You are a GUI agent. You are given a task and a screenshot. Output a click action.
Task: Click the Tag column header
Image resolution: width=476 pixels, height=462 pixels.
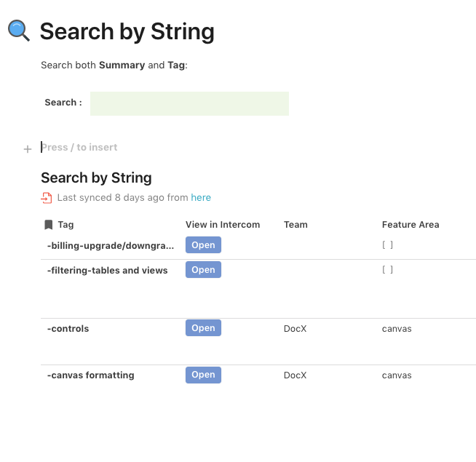tap(66, 225)
